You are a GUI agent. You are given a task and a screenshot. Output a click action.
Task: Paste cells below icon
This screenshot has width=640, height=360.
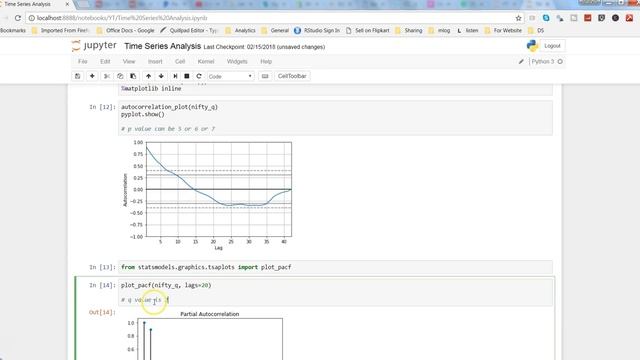(x=133, y=76)
